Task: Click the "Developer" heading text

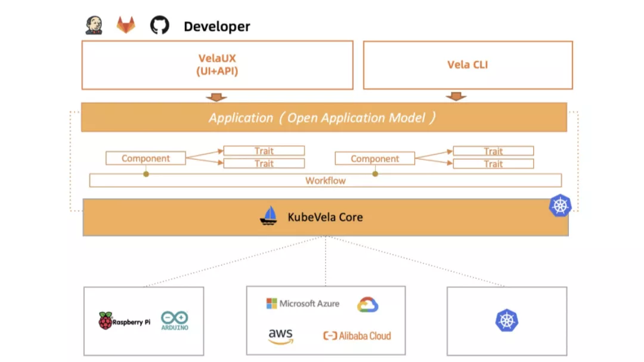Action: click(x=217, y=26)
